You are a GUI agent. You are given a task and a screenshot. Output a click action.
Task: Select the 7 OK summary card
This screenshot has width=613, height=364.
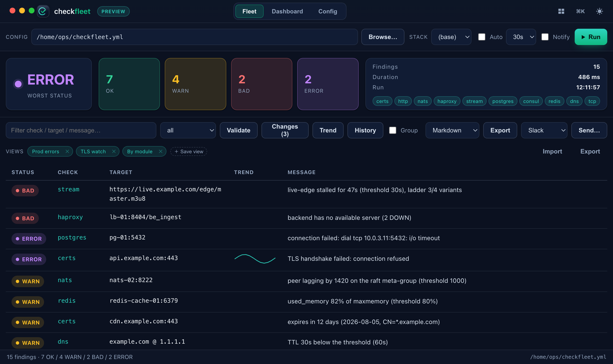click(129, 84)
